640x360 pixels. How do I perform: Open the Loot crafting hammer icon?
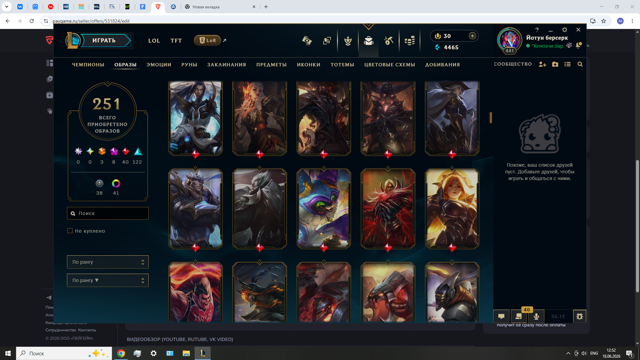tap(388, 40)
